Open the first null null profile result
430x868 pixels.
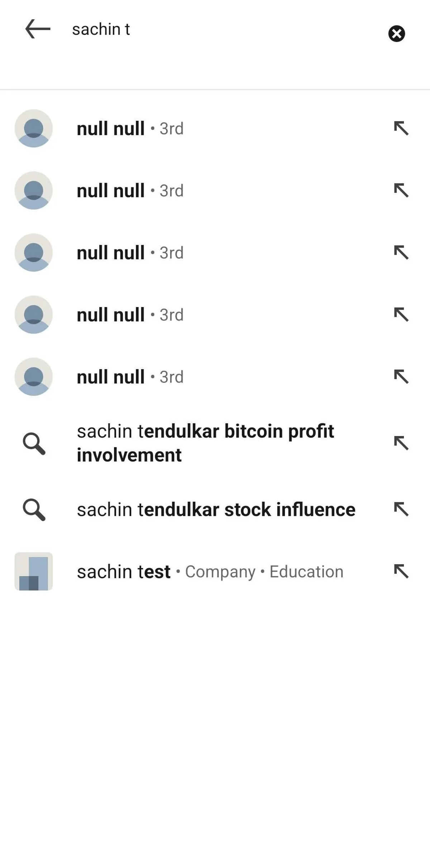[130, 129]
